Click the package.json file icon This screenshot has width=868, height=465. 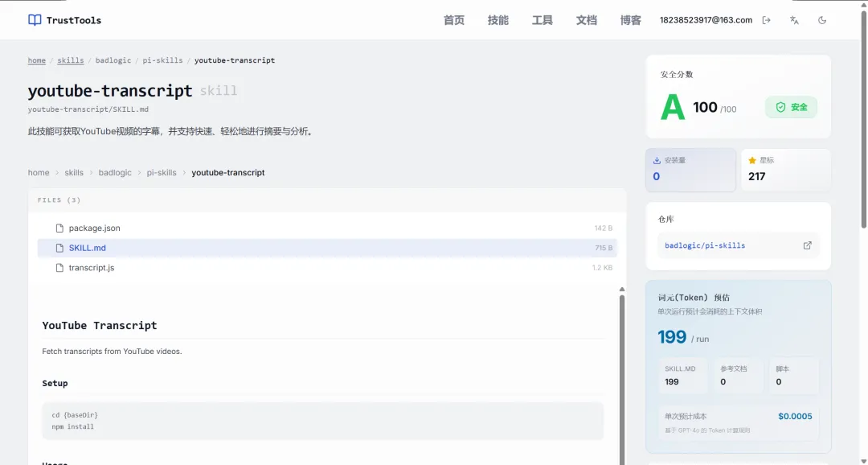[59, 228]
